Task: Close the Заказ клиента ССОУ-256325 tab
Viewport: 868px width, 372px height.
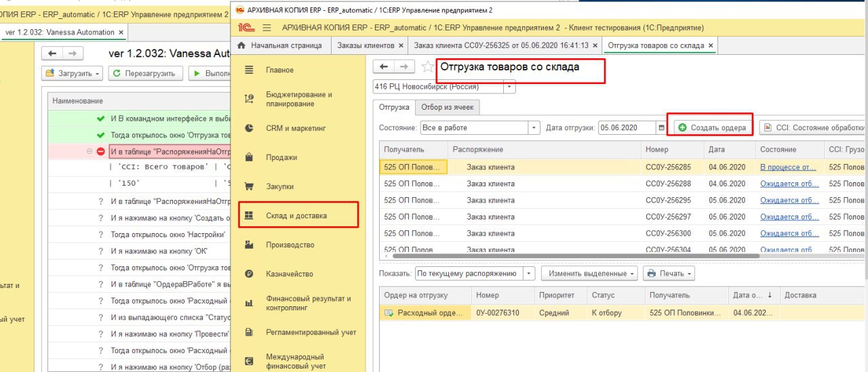Action: point(595,45)
